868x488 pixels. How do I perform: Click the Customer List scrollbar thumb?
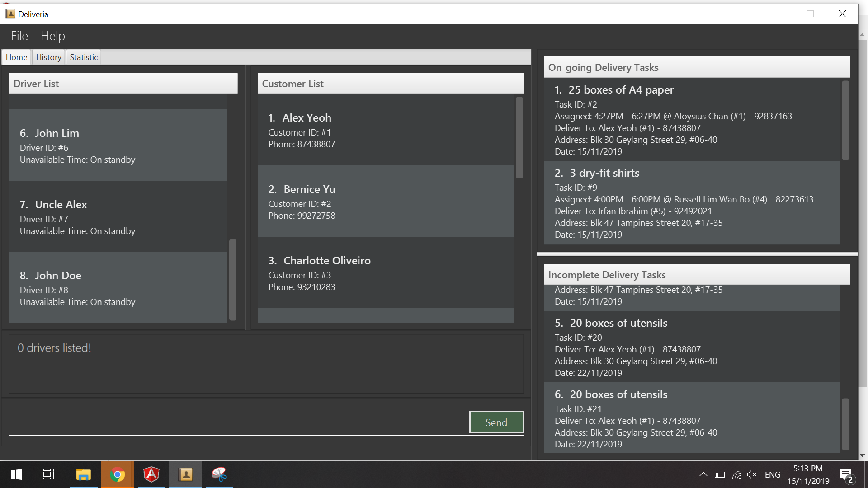coord(519,138)
